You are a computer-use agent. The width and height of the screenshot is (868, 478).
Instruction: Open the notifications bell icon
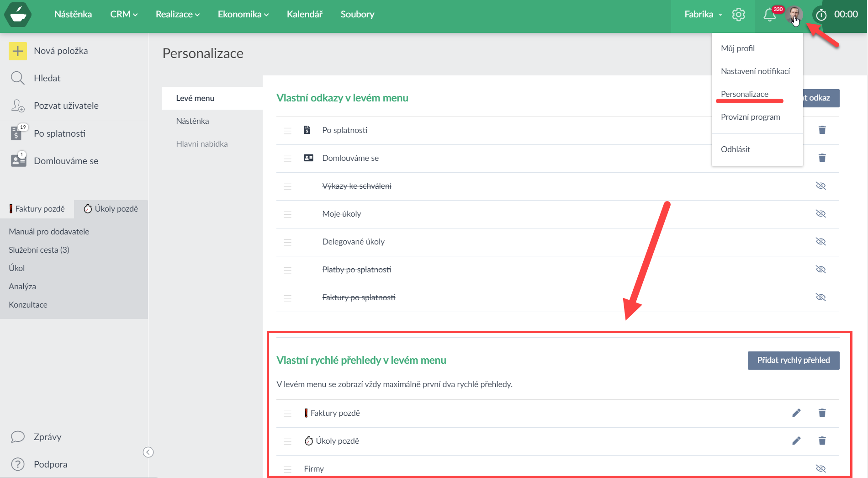coord(769,15)
